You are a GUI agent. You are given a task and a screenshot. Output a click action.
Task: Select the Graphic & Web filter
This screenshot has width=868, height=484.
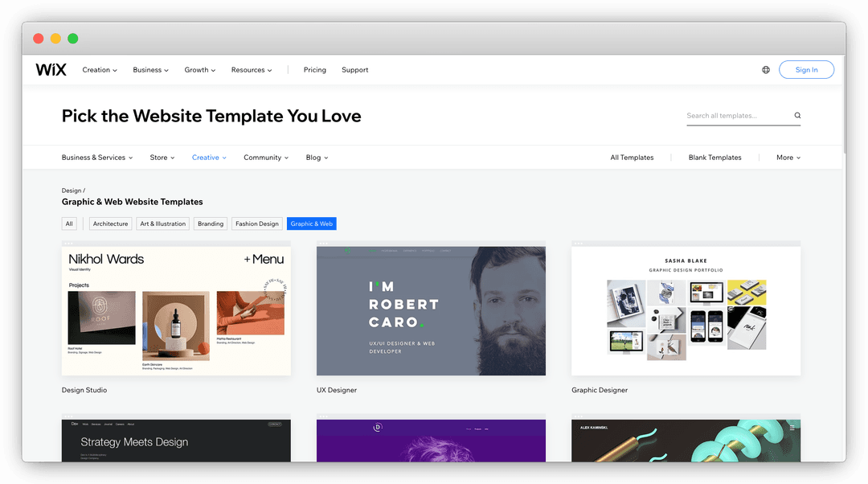coord(312,224)
